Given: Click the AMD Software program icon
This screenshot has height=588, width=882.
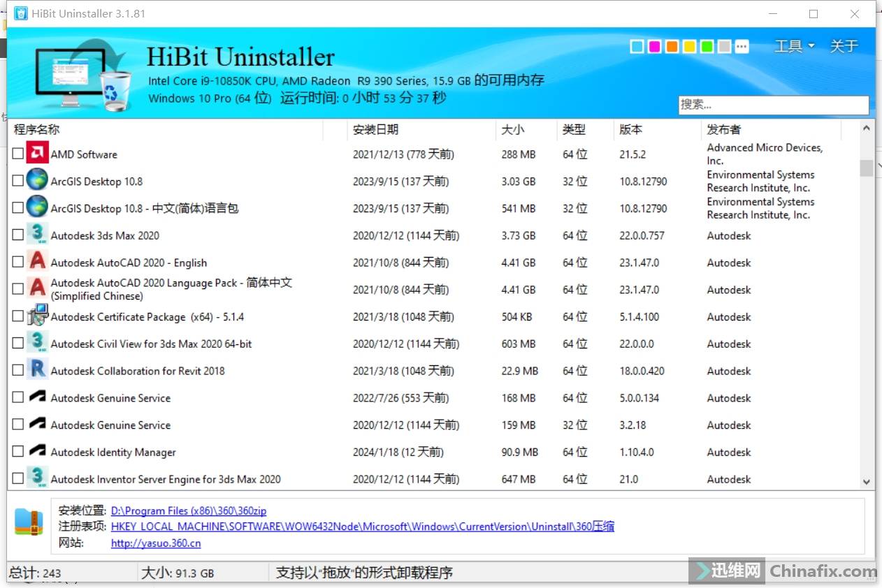Looking at the screenshot, I should tap(37, 154).
